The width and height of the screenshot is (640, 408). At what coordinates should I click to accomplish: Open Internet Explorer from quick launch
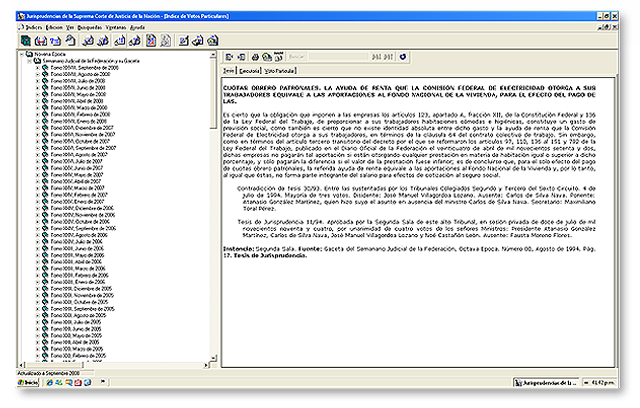coord(50,382)
